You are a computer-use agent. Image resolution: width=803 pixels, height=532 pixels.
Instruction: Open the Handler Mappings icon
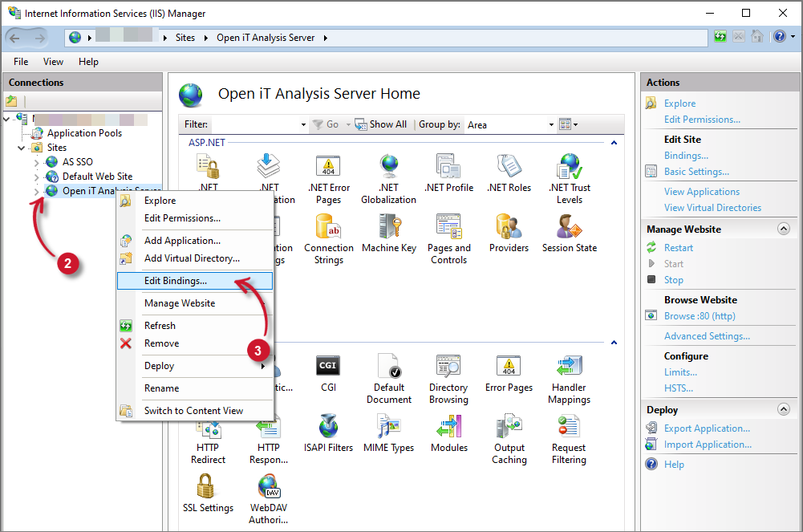click(x=569, y=368)
